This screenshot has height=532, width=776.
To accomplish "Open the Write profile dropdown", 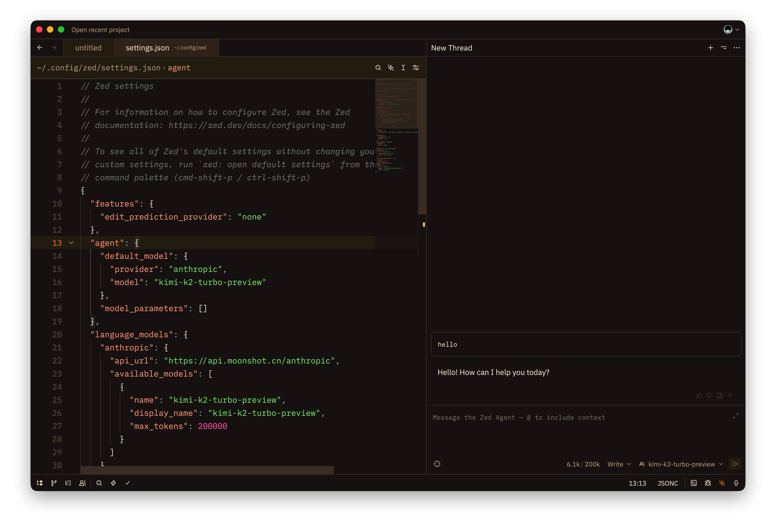I will 619,464.
